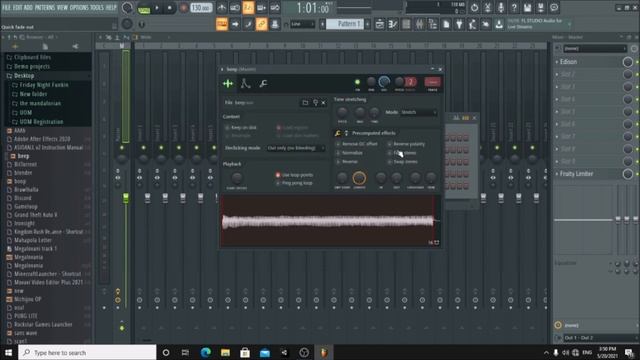Expand the Fruity Limiter slot menu arrow
Viewport: 640px width, 360px height.
coord(557,174)
